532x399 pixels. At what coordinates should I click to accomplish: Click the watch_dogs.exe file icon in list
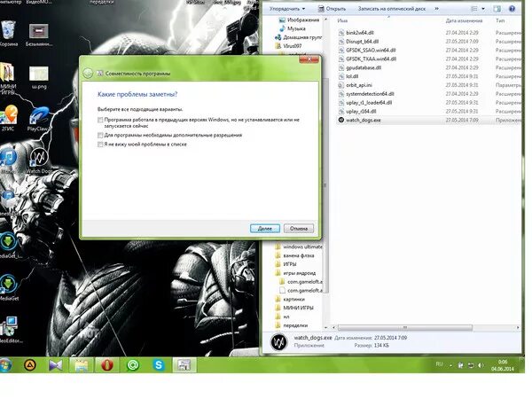tap(341, 120)
